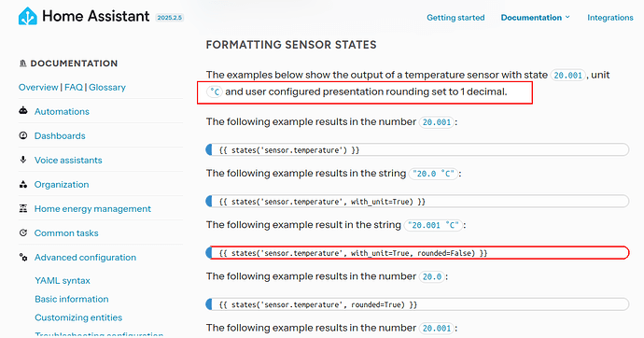Click the Organization shapes icon
This screenshot has width=644, height=338.
(x=23, y=184)
